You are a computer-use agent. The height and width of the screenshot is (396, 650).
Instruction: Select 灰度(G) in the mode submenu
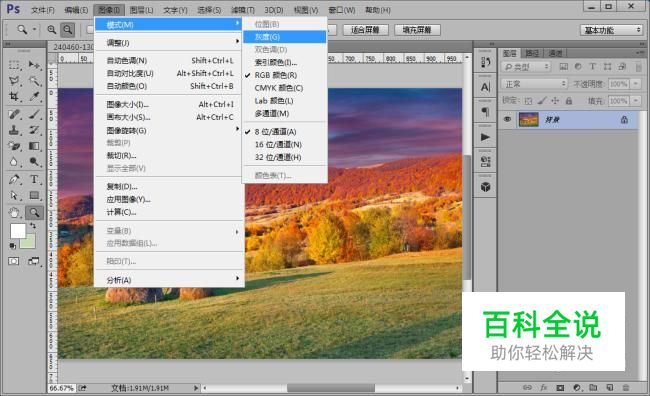pos(285,37)
